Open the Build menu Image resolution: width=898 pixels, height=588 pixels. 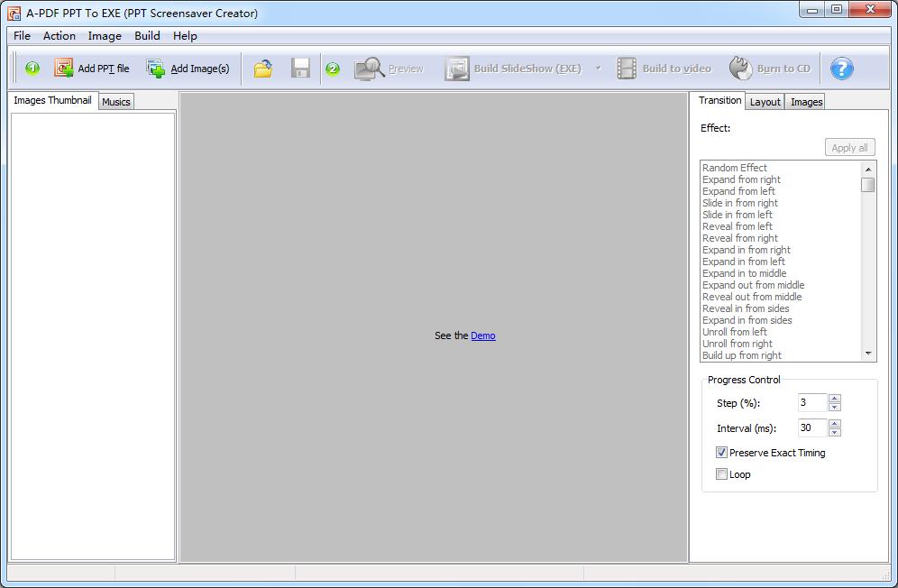(147, 35)
